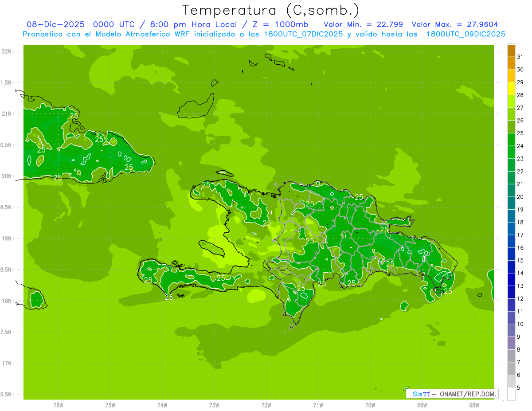Click the Valor Min. = 22.799 text

click(x=363, y=24)
